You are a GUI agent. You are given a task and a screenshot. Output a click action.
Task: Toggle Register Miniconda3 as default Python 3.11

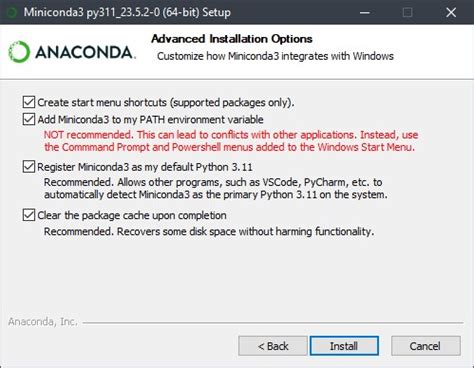[29, 166]
